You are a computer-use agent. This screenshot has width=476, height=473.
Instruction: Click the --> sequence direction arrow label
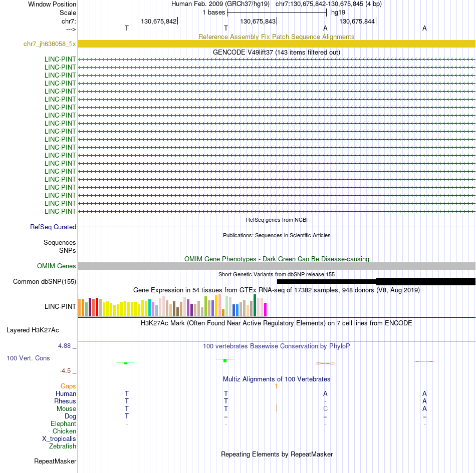tap(71, 30)
